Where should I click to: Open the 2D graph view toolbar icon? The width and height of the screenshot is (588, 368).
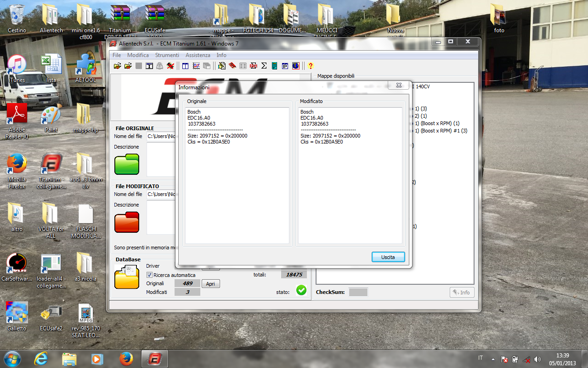pos(196,66)
